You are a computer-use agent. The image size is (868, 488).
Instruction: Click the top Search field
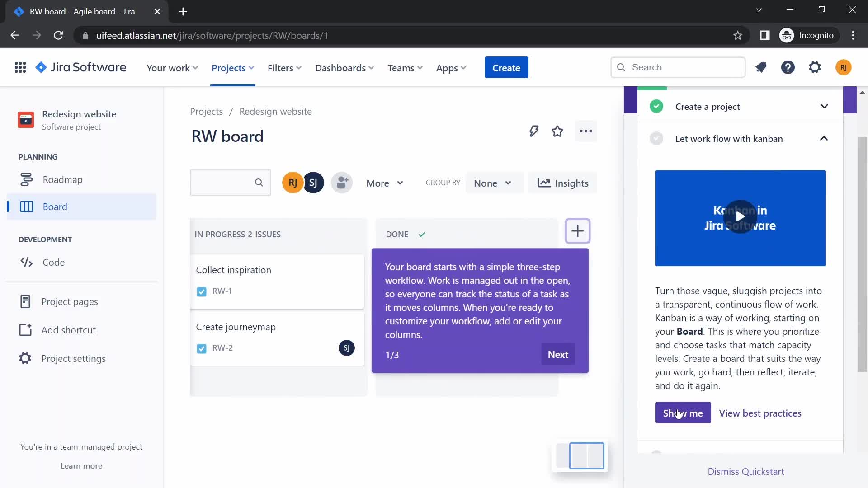click(678, 67)
